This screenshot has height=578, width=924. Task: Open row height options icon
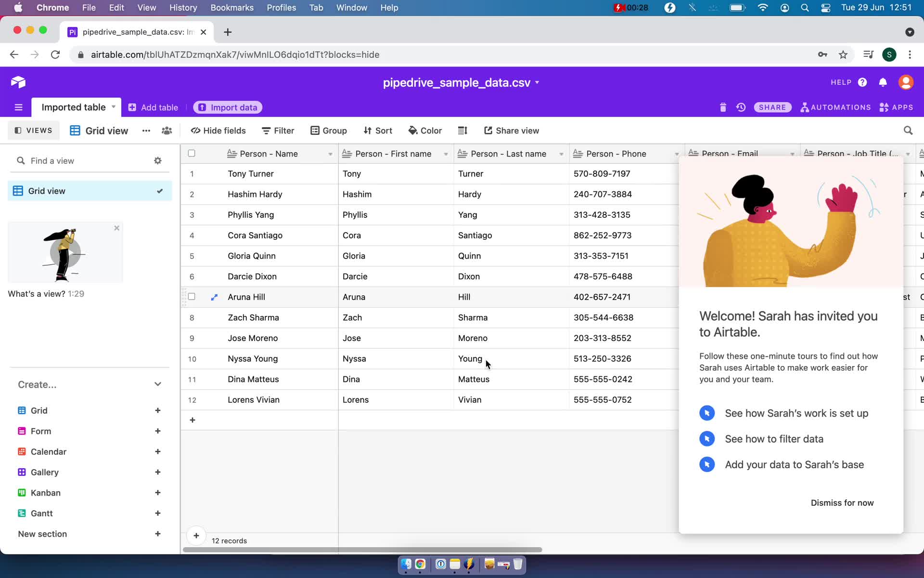pyautogui.click(x=462, y=131)
